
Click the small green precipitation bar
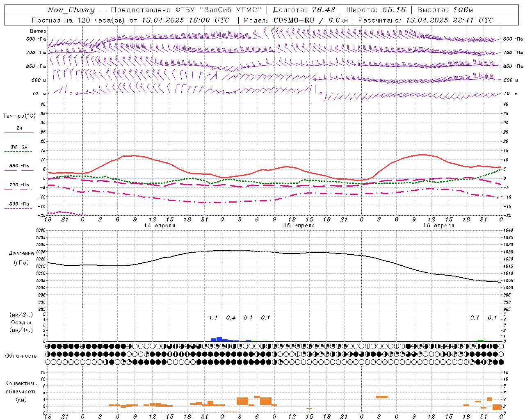pyautogui.click(x=481, y=340)
